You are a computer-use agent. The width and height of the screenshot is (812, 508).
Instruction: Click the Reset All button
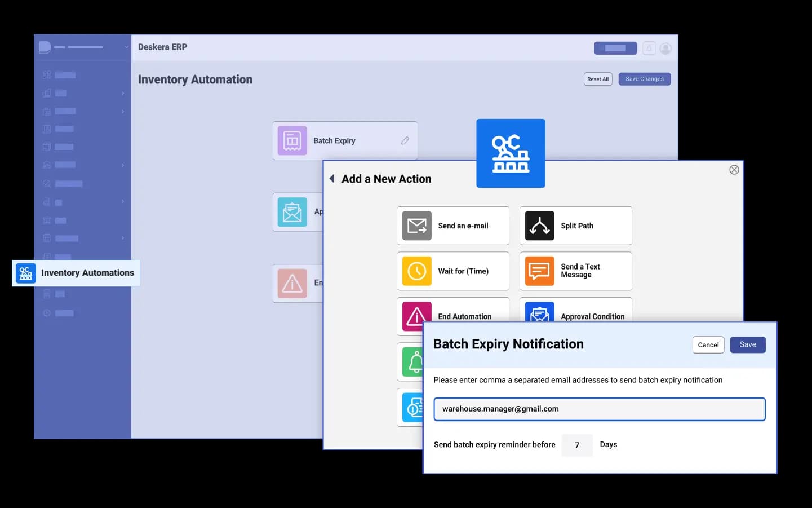(x=597, y=79)
